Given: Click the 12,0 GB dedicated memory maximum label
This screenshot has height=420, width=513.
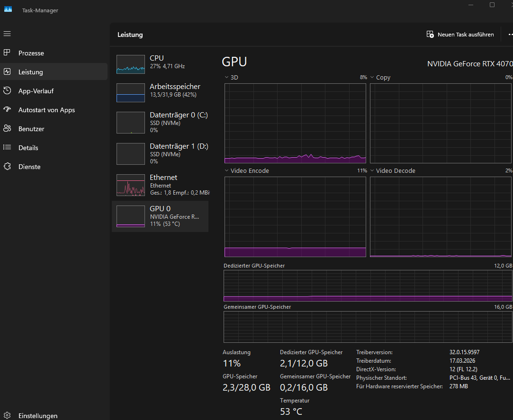Looking at the screenshot, I should click(x=503, y=266).
